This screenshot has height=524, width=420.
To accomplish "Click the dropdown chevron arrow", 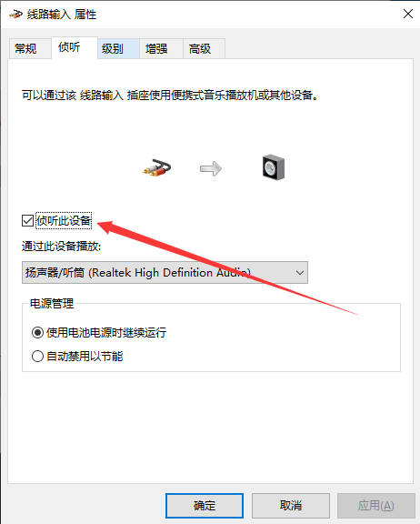I will [300, 273].
